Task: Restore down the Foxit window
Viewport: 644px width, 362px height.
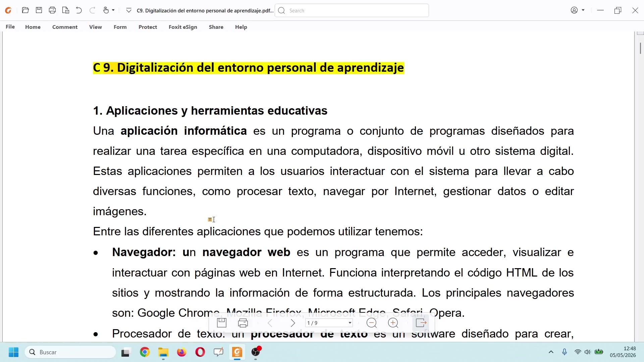Action: coord(618,10)
